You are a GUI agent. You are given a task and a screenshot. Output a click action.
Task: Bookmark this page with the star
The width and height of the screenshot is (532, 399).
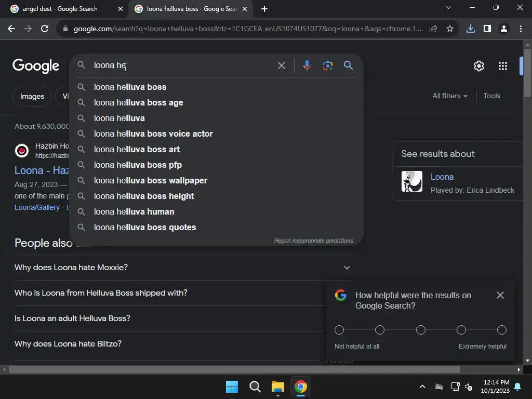(x=449, y=29)
